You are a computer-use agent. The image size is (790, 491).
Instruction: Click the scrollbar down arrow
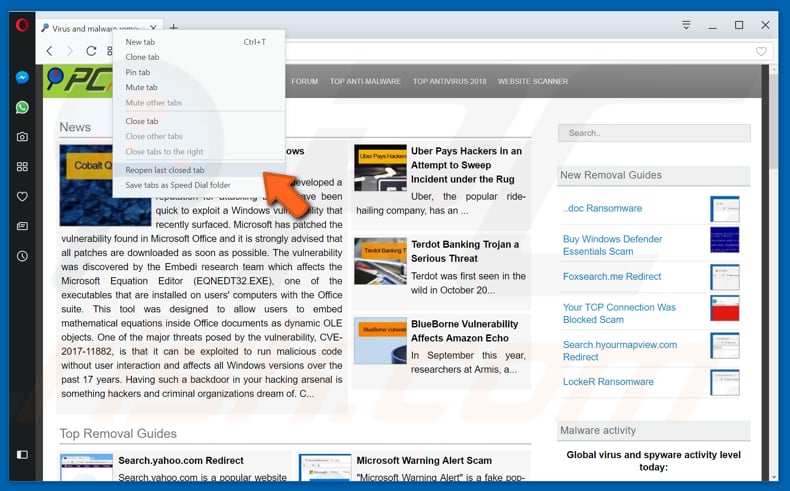[x=774, y=476]
